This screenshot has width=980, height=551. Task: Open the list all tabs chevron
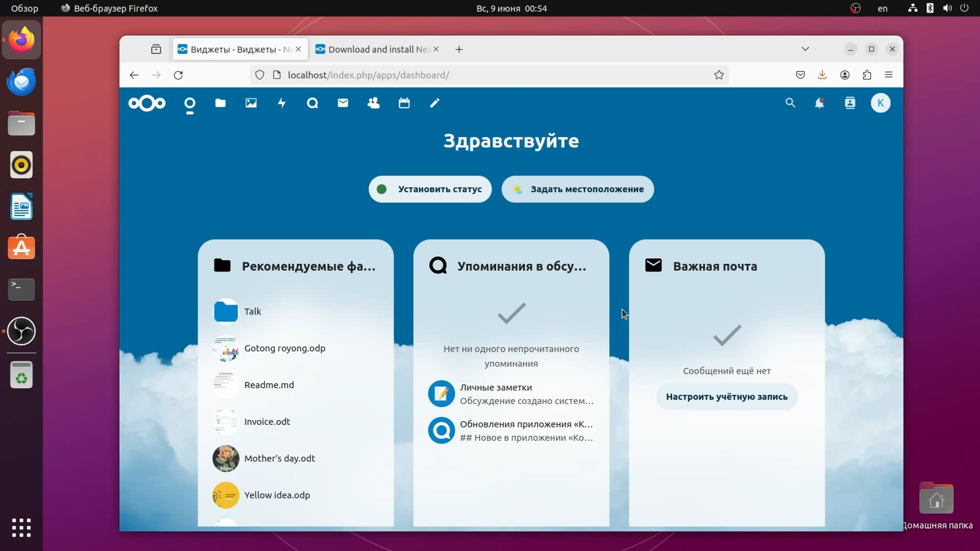click(805, 49)
